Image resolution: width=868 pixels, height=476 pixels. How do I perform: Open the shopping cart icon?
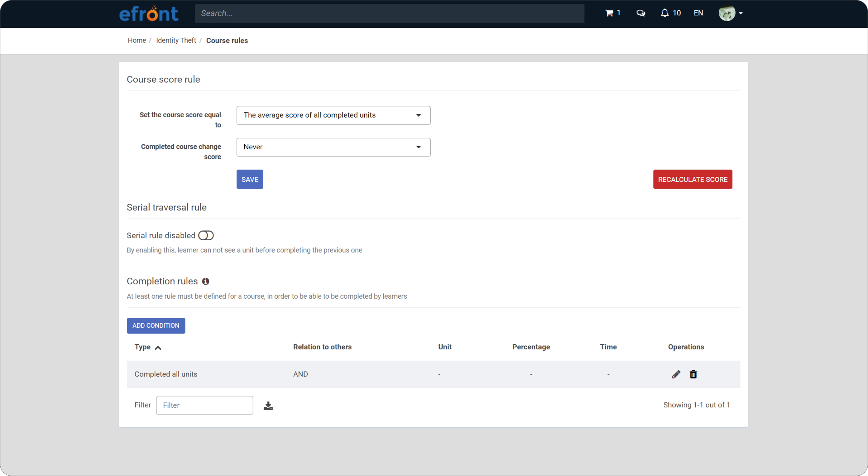609,13
